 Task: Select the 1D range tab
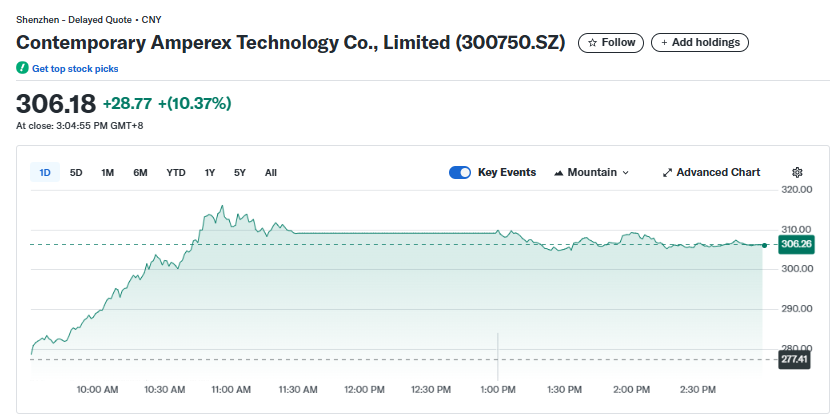tap(45, 173)
